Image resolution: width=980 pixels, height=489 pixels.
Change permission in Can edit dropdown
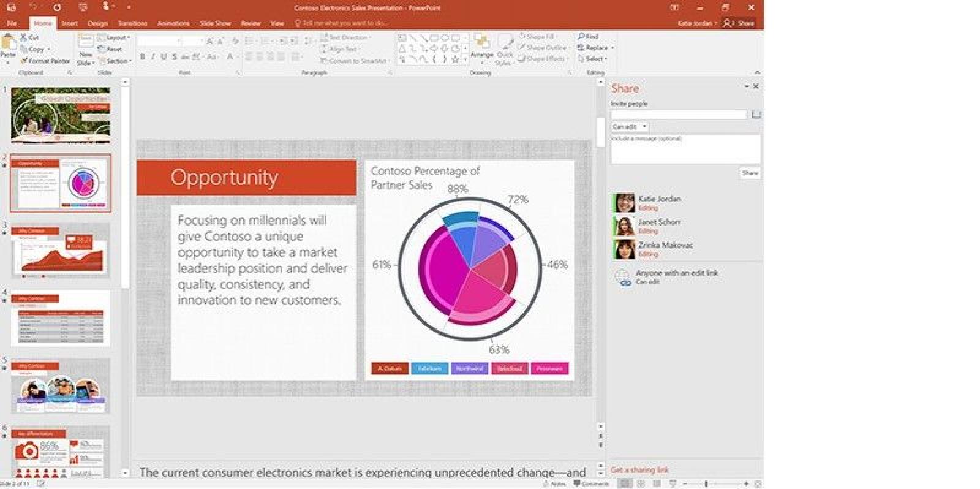tap(630, 127)
